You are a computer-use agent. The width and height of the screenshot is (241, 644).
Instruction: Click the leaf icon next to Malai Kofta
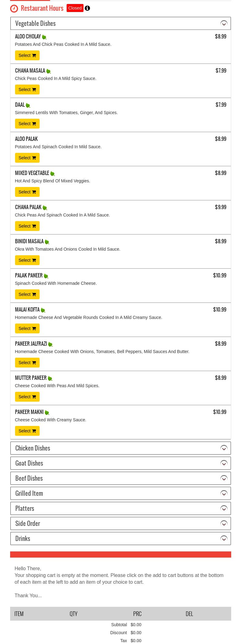(x=43, y=310)
